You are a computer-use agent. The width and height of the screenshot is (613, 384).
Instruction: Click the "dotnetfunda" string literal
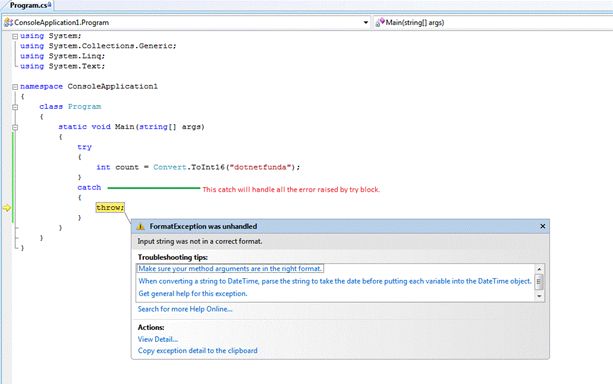click(260, 167)
